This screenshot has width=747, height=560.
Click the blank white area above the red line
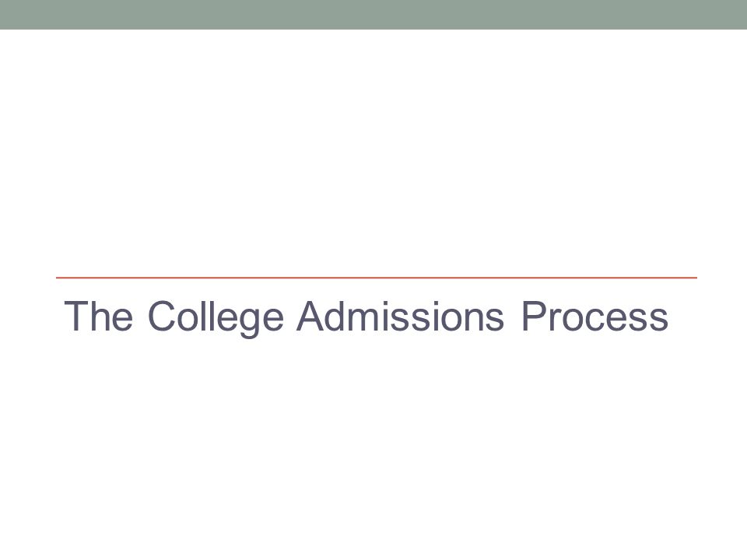click(373, 152)
